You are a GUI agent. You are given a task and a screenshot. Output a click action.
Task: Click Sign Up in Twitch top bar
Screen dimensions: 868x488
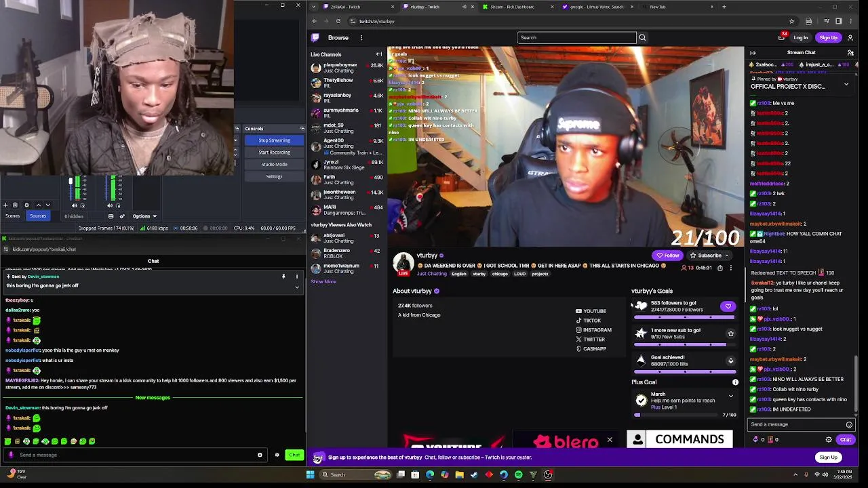tap(828, 38)
